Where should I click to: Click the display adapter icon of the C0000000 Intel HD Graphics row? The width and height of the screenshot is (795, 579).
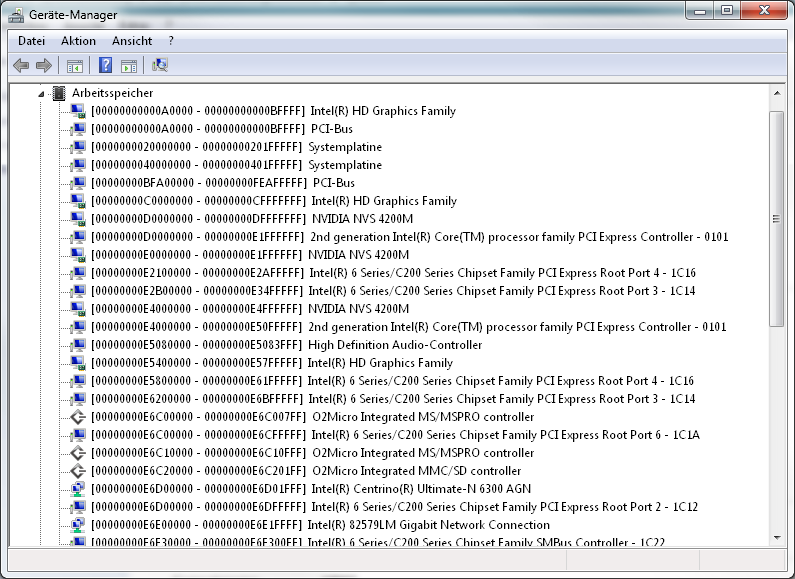78,201
